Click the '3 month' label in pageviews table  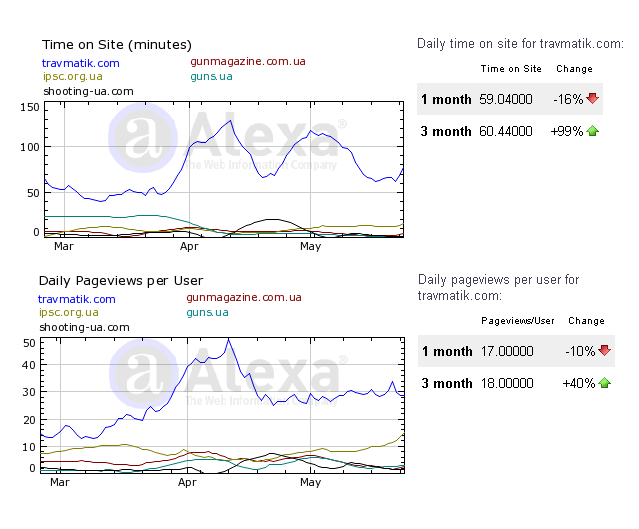[x=447, y=384]
